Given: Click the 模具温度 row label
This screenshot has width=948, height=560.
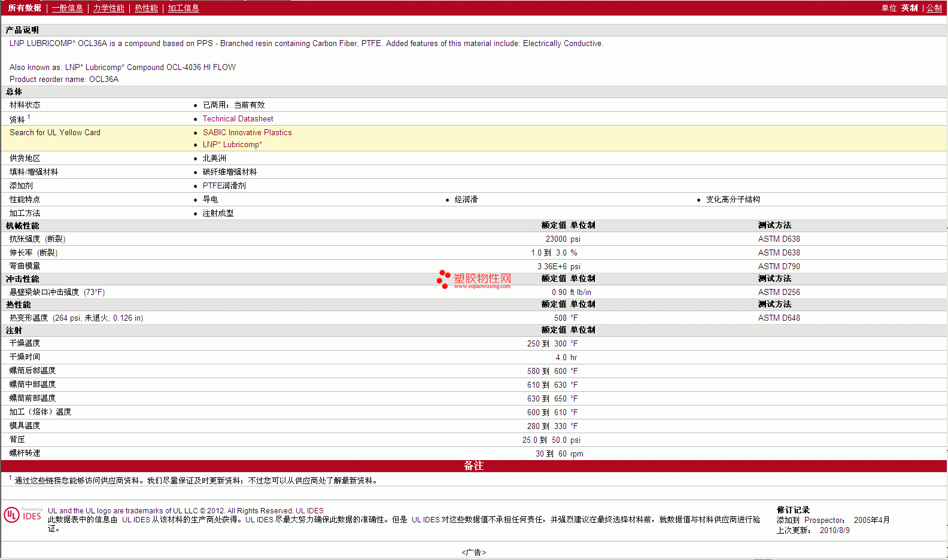Looking at the screenshot, I should tap(25, 426).
